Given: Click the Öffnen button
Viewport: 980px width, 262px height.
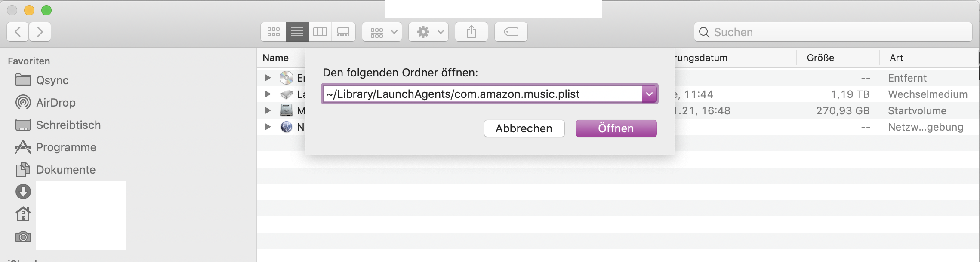Looking at the screenshot, I should coord(616,128).
